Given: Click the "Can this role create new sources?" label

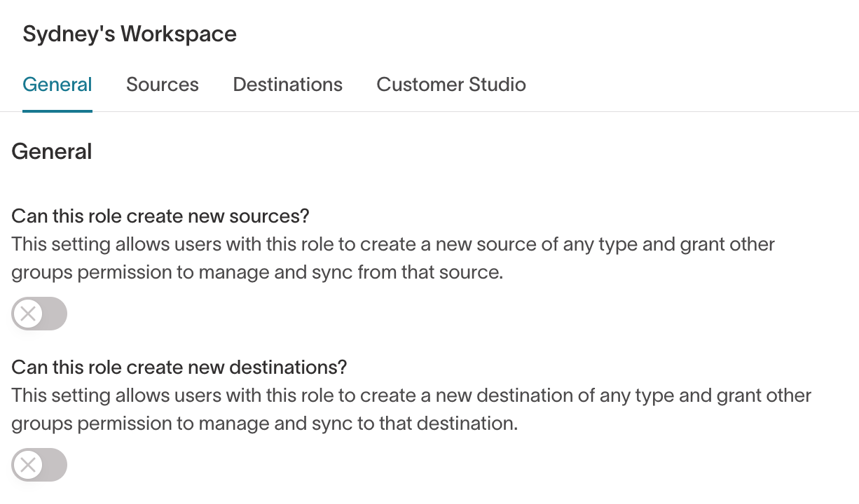Looking at the screenshot, I should 160,216.
